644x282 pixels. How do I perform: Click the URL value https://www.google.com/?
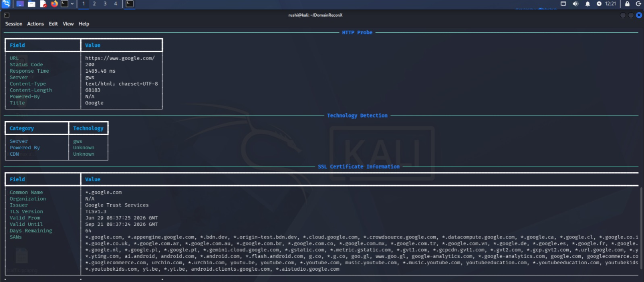point(120,58)
